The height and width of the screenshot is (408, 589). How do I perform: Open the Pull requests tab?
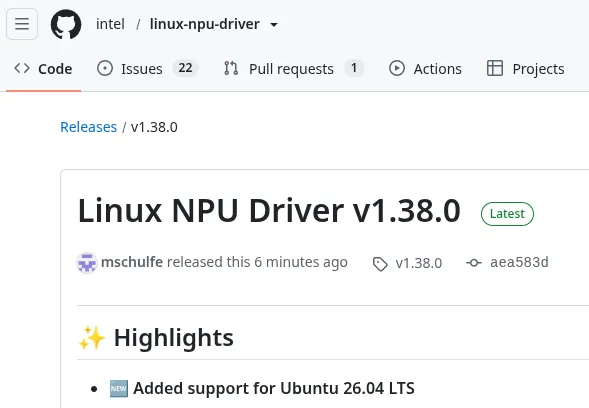click(294, 69)
